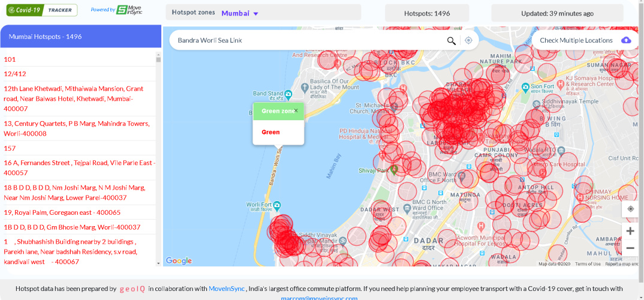Screen dimensions: 644x300
Task: Click the search magnifier icon
Action: [451, 41]
